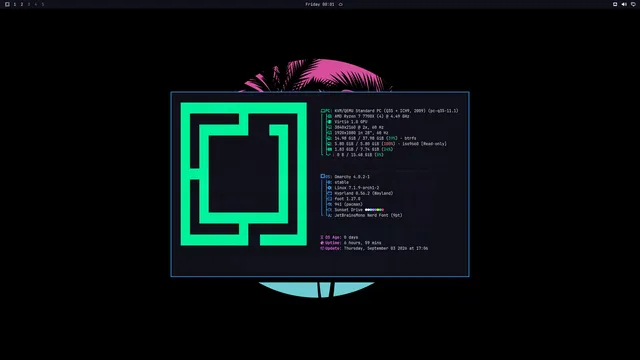The width and height of the screenshot is (640, 360).
Task: Click the package icon beside 941 (pacman)
Action: (x=329, y=204)
